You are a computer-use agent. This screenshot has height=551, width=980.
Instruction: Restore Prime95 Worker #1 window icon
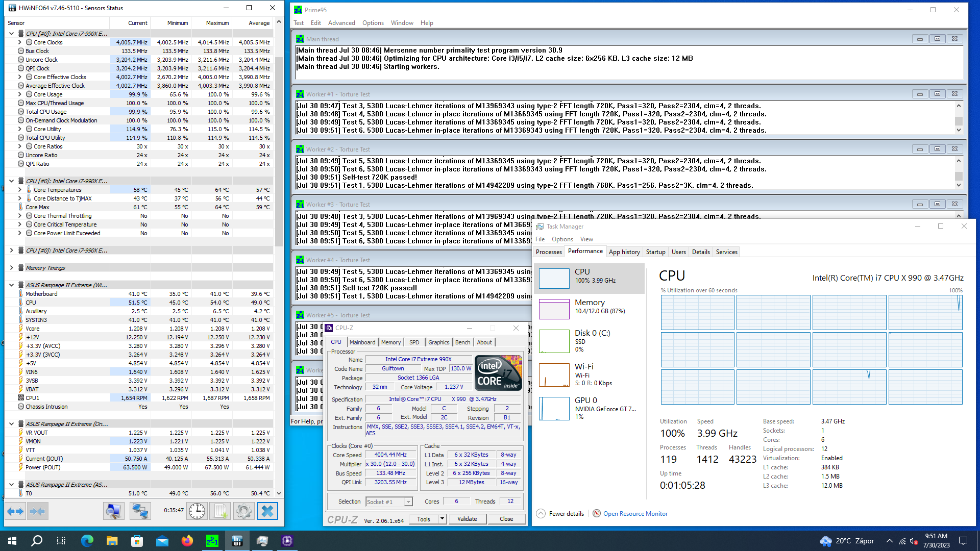click(937, 94)
